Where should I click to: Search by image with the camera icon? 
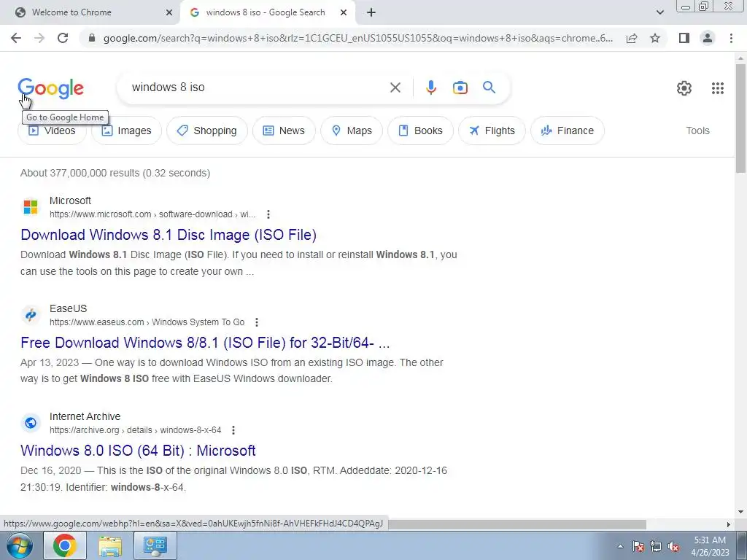point(460,87)
